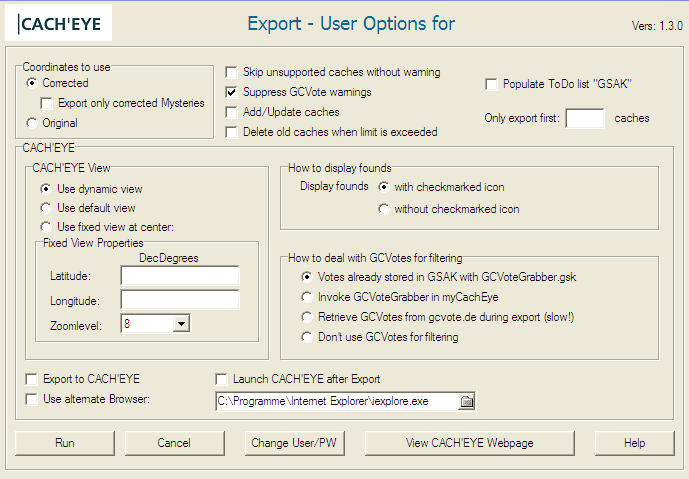
Task: Select Use fixed view at center
Action: pyautogui.click(x=46, y=227)
